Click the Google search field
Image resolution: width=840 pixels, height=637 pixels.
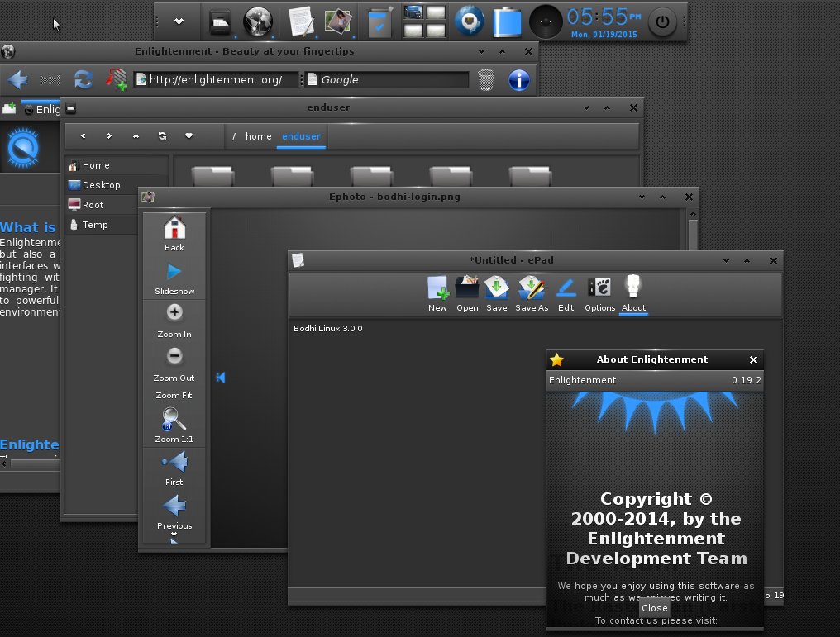coord(387,80)
